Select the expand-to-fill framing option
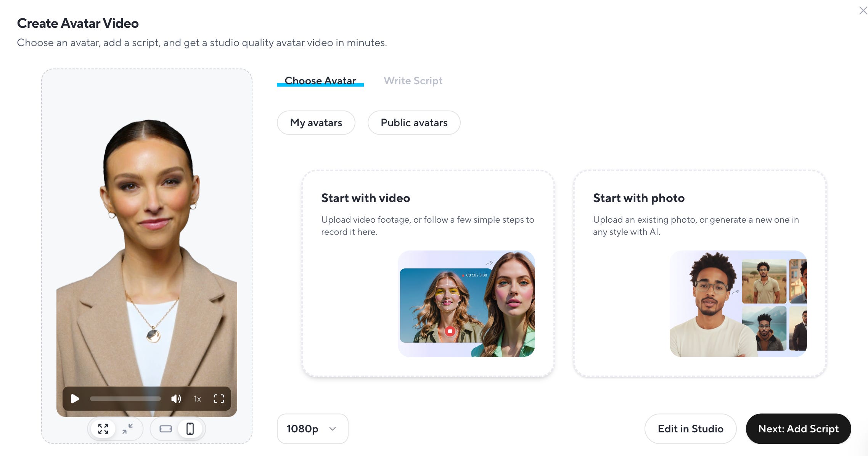Viewport: 868px width, 456px height. pyautogui.click(x=103, y=429)
